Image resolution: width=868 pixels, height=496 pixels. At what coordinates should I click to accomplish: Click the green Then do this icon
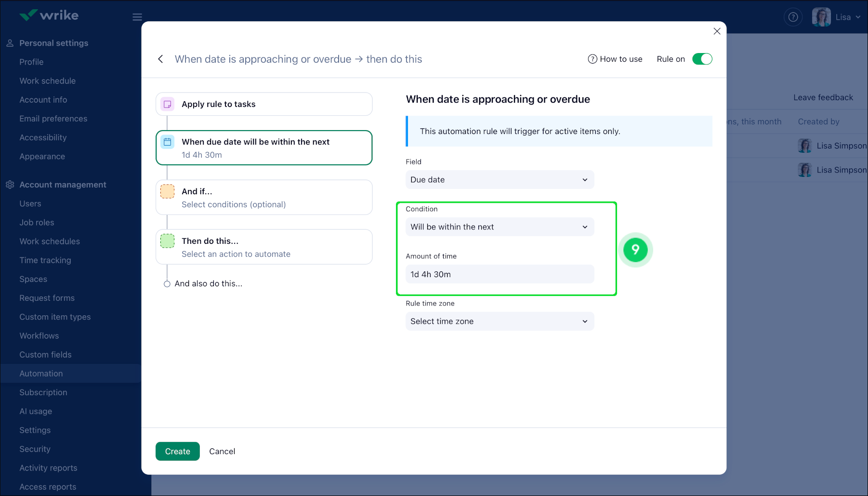coord(168,241)
